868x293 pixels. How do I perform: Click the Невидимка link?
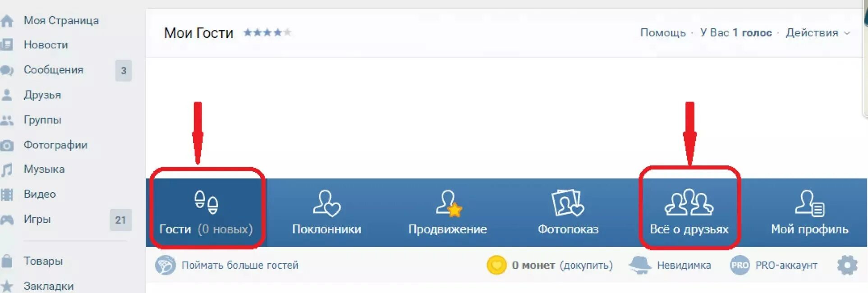point(684,265)
